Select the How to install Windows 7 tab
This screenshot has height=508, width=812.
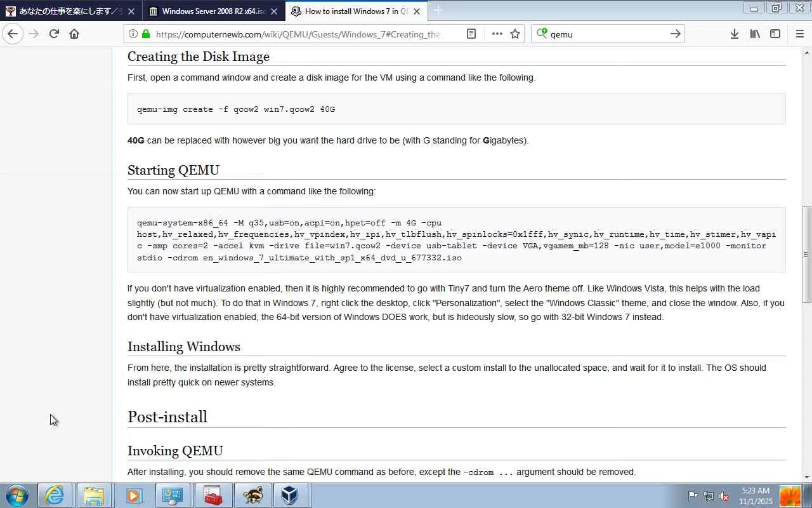[357, 11]
